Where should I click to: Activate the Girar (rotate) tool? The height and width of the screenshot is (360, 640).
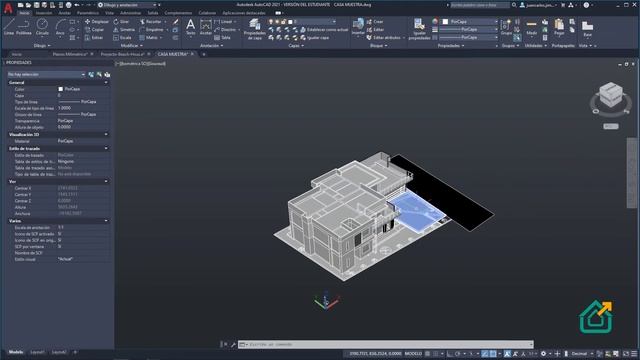121,22
